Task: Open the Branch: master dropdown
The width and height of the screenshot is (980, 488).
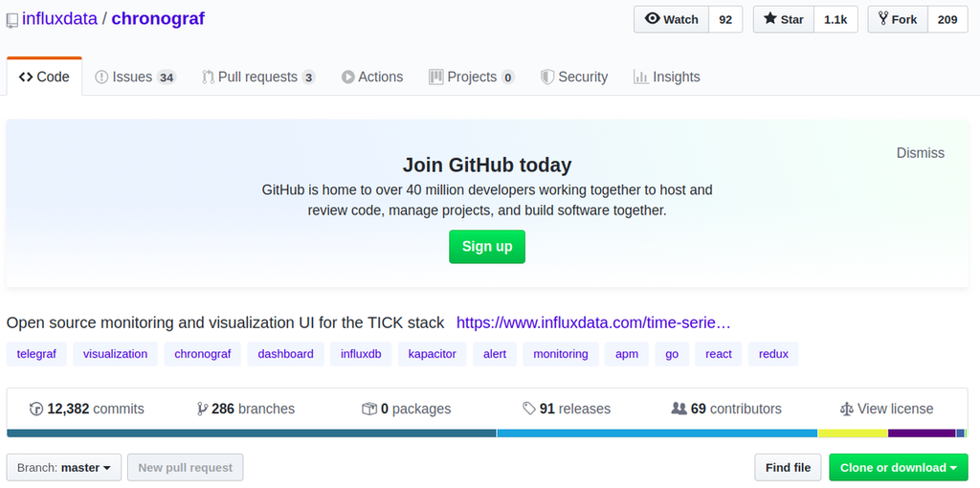Action: pos(64,467)
